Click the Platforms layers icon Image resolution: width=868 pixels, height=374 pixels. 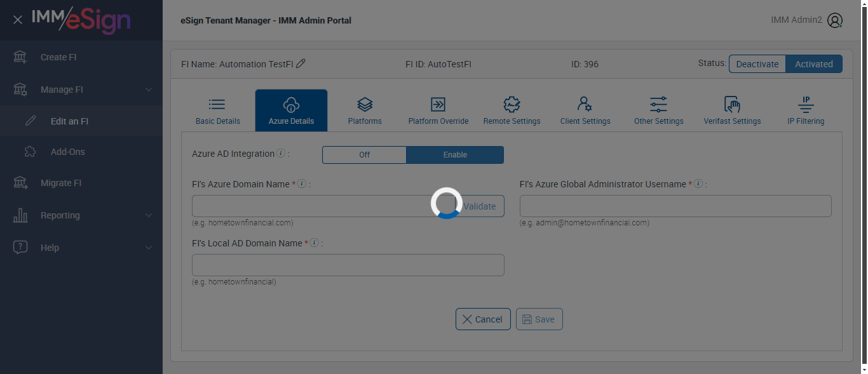tap(365, 104)
